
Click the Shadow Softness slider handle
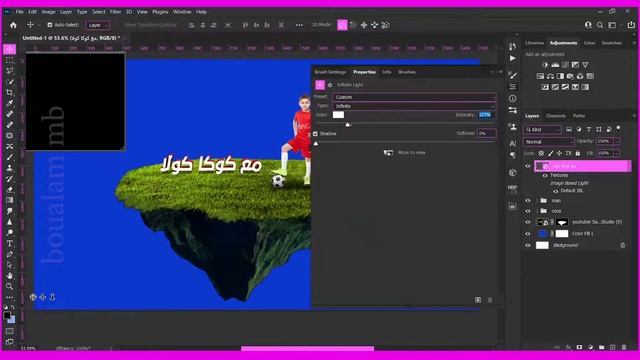(x=316, y=143)
